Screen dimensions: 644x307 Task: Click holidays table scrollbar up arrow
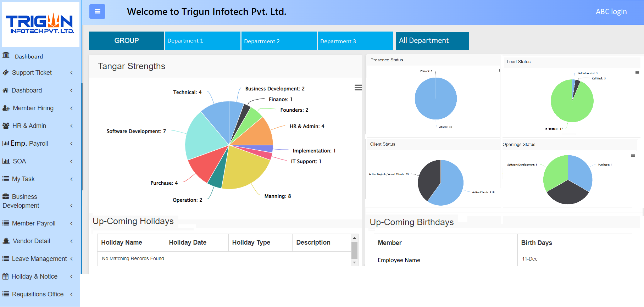tap(354, 238)
